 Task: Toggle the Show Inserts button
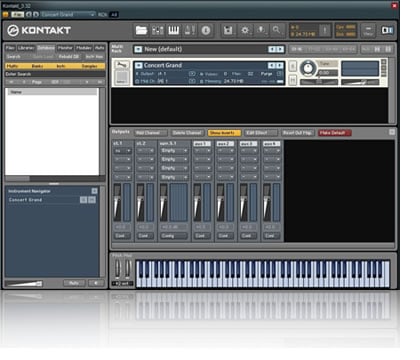(x=224, y=133)
